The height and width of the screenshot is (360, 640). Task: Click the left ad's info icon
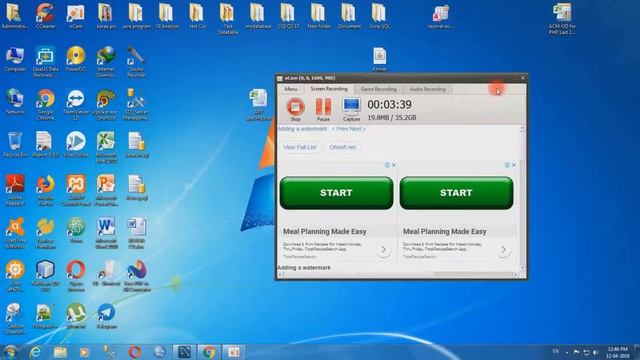[387, 165]
